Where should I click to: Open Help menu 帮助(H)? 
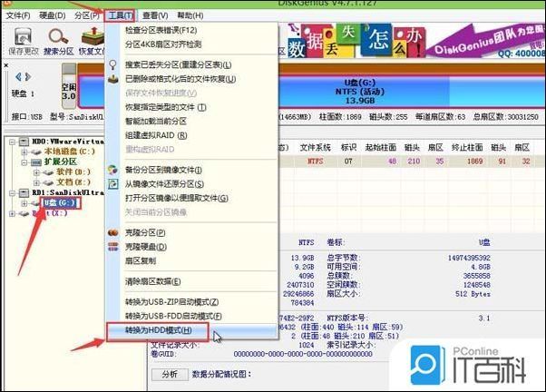190,15
